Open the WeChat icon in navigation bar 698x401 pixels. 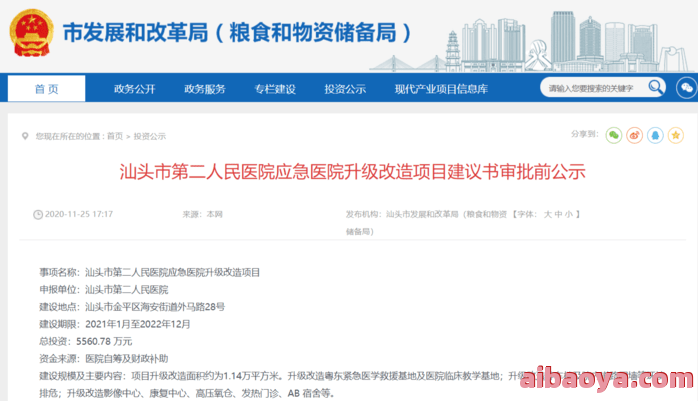686,88
